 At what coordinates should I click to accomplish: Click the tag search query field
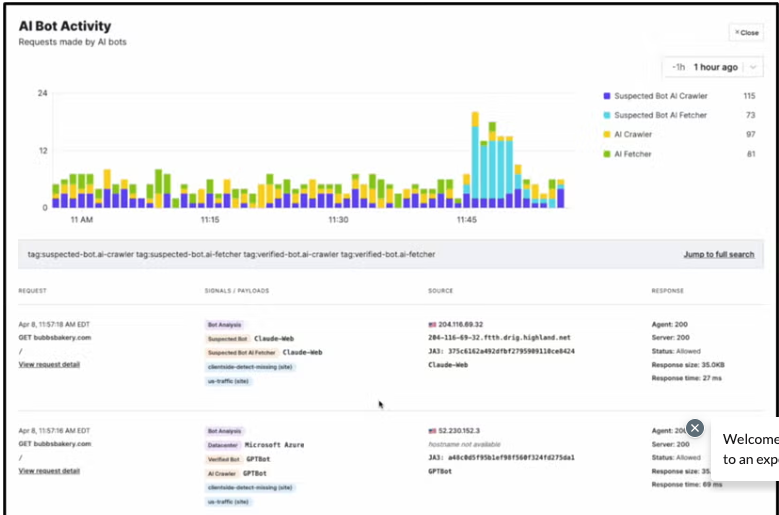point(391,254)
